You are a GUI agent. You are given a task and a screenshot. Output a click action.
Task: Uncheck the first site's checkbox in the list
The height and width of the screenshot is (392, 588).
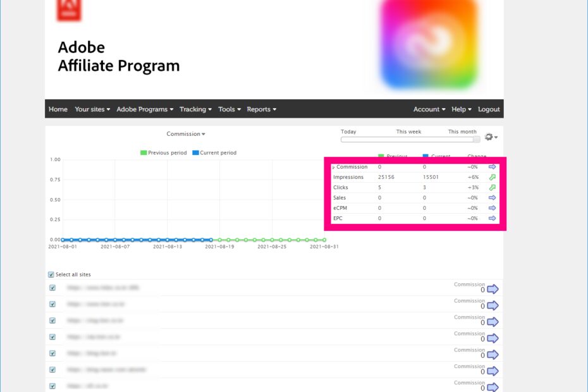click(x=52, y=288)
